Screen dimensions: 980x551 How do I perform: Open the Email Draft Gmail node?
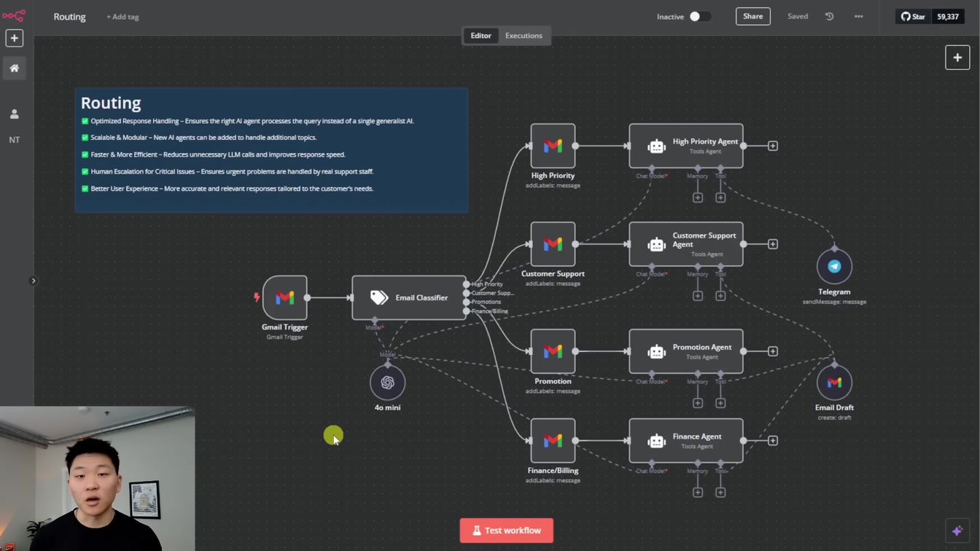(x=834, y=382)
